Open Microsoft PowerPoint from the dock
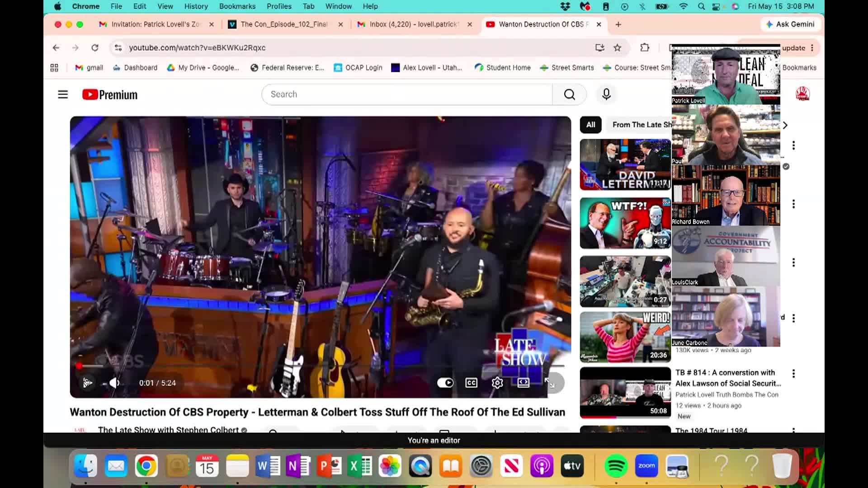This screenshot has width=868, height=488. [329, 466]
